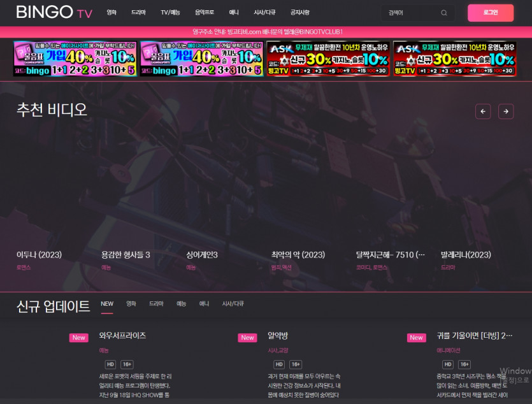Open the 드라마 menu in top navigation
Image resolution: width=532 pixels, height=404 pixels.
tap(138, 13)
